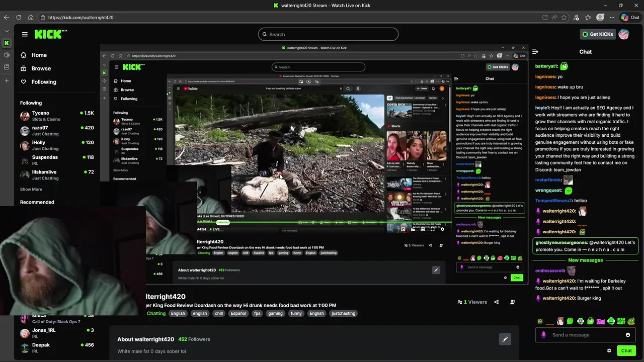Open the Kick hamburger menu

(25, 34)
